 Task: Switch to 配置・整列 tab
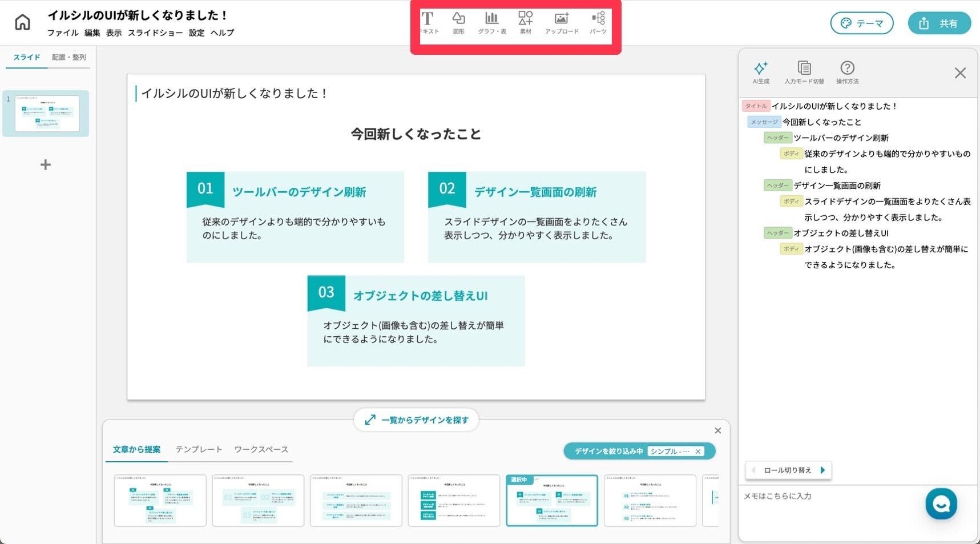68,58
